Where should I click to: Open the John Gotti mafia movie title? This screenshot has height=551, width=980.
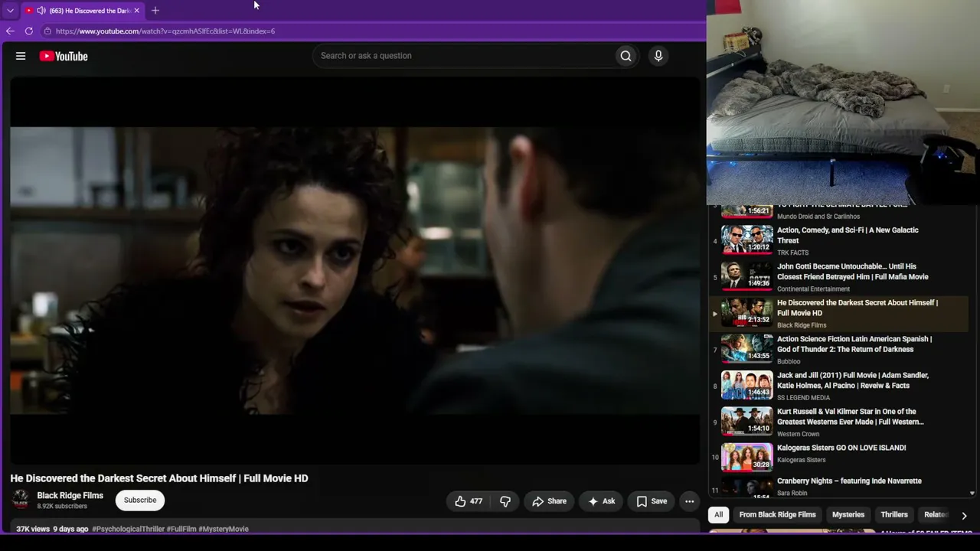(853, 272)
